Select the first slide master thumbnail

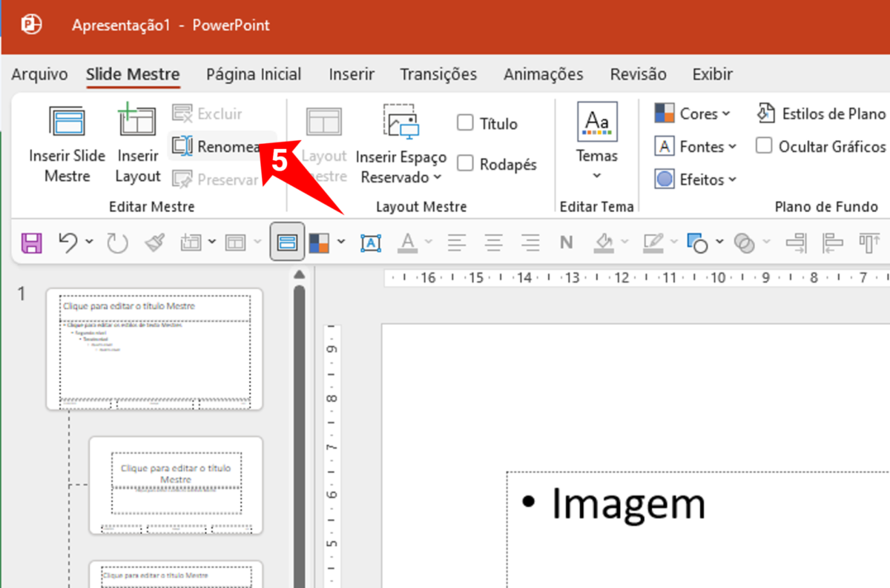click(154, 348)
